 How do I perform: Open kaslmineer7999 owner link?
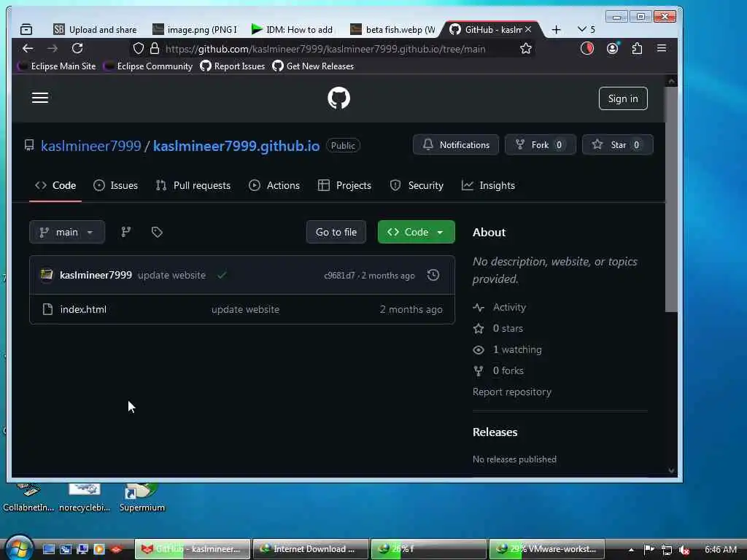pos(91,146)
